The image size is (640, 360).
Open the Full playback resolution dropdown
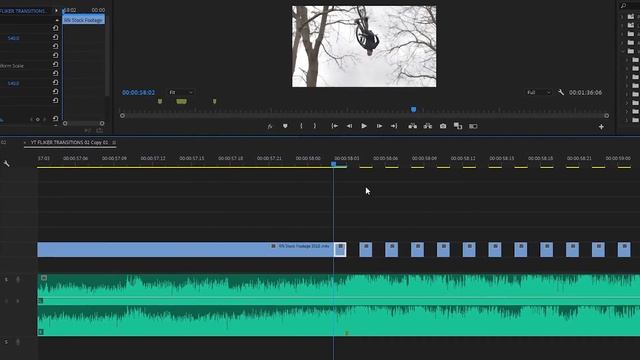[538, 93]
